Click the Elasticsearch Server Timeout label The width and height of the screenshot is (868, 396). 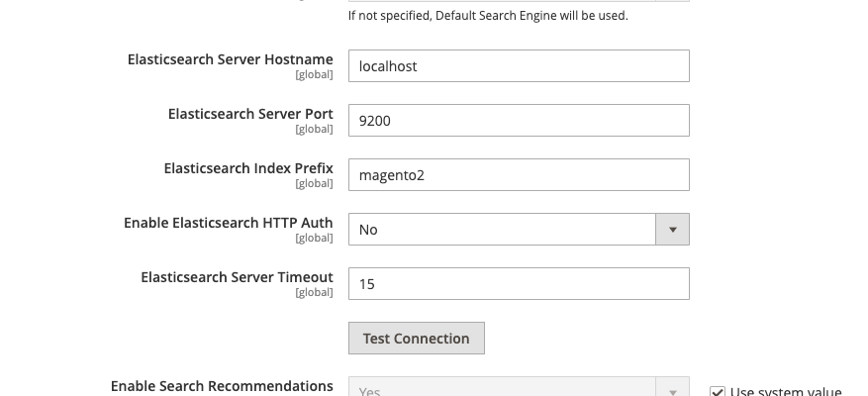tap(237, 277)
